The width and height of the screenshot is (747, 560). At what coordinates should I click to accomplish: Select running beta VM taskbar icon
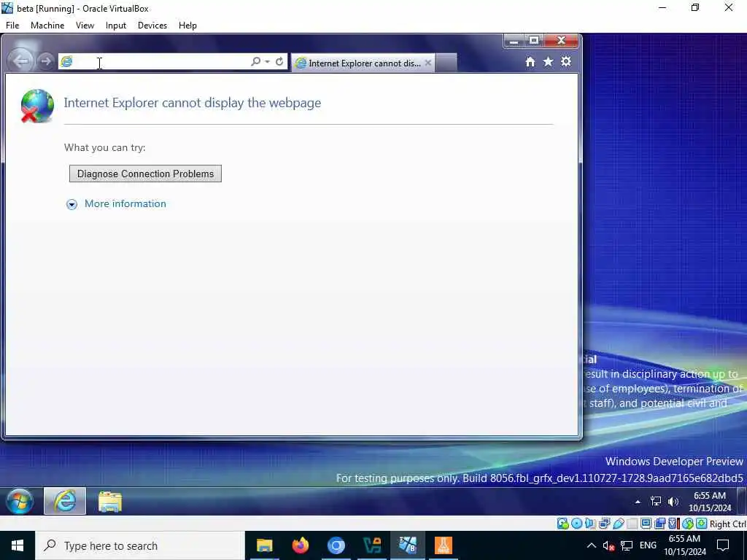point(407,545)
